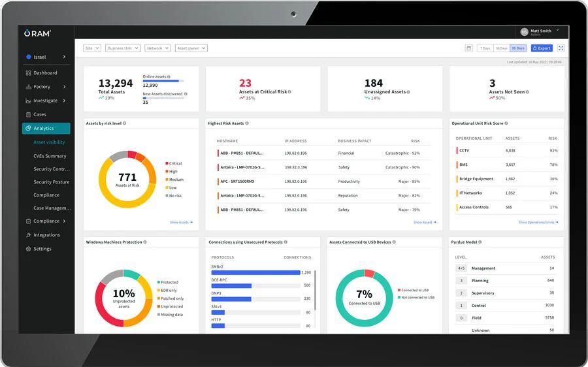Toggle the No risk legend entry
Screen dimensions: 588x367
tap(174, 196)
